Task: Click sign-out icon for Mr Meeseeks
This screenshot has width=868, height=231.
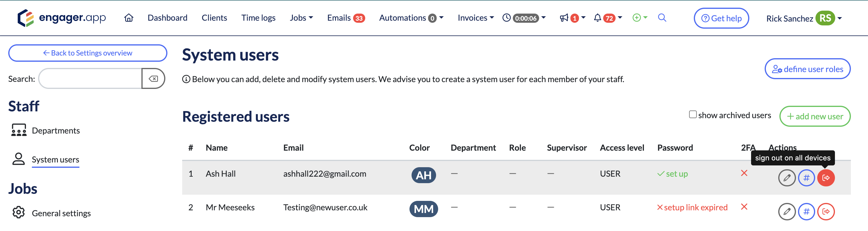Action: coord(825,212)
